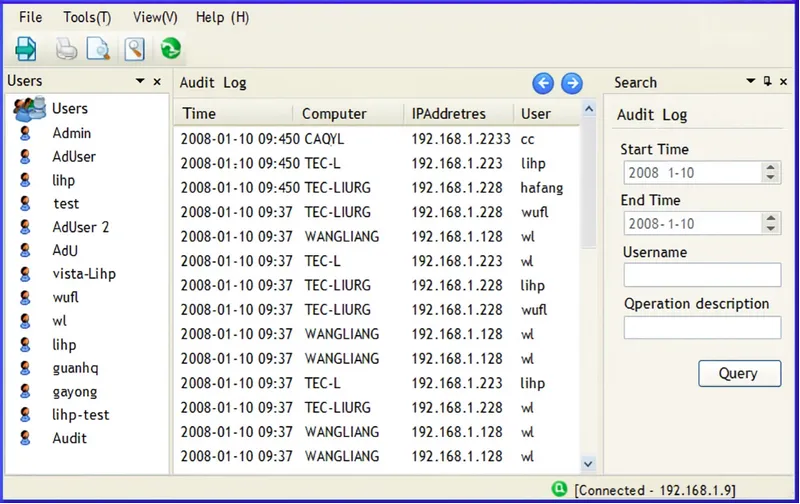
Task: Click user icon next to Audit
Action: 24,438
